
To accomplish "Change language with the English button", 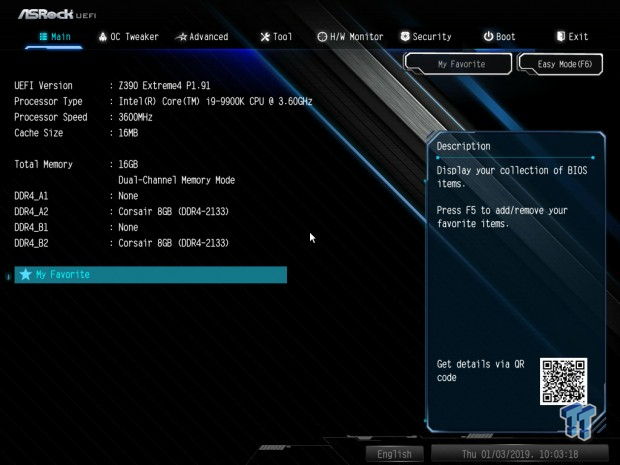I will click(394, 454).
